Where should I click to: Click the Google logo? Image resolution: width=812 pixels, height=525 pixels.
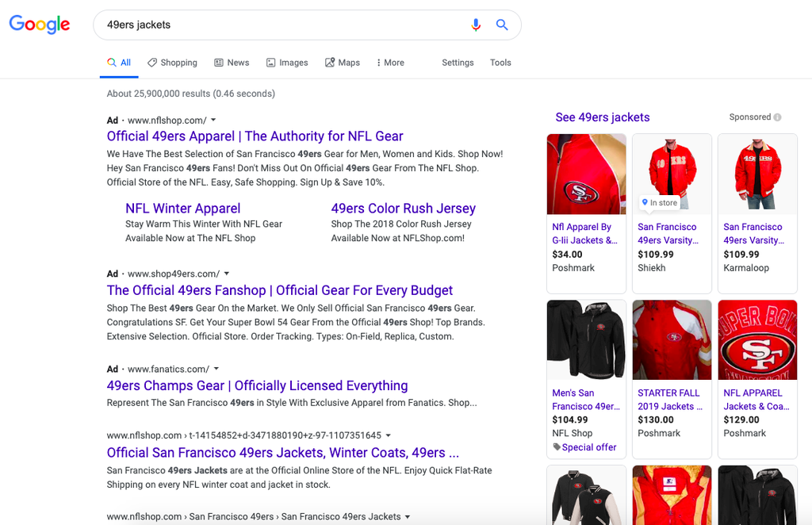40,25
